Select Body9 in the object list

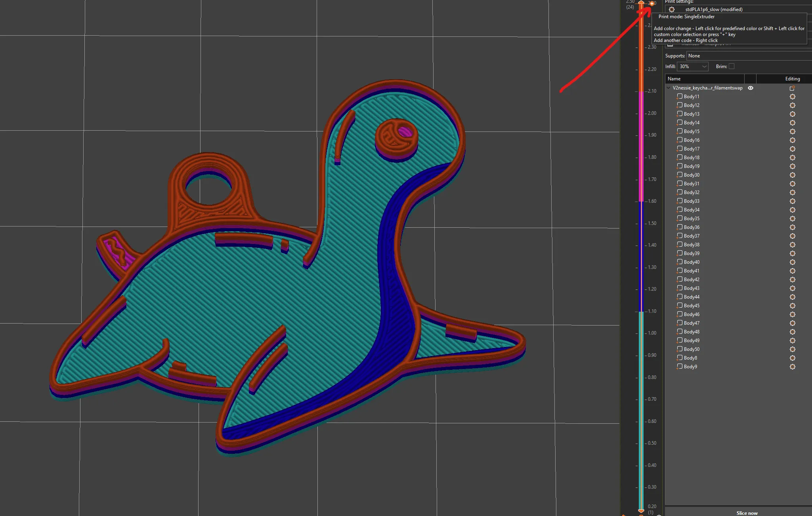click(x=690, y=367)
